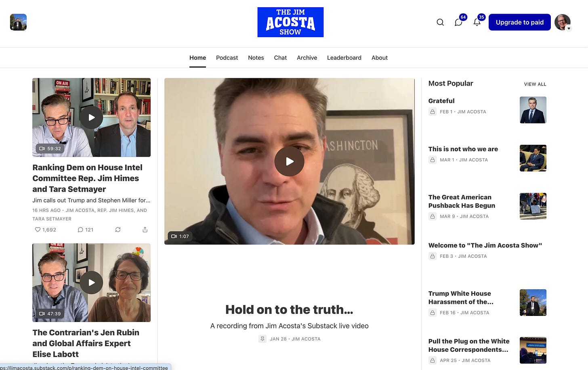588x370 pixels.
Task: Go to the Chat tab
Action: (280, 58)
